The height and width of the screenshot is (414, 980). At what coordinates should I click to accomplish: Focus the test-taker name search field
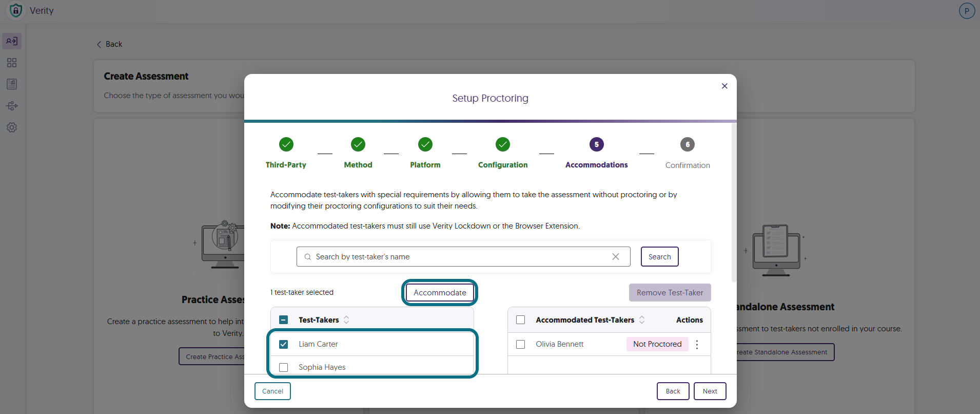[463, 257]
